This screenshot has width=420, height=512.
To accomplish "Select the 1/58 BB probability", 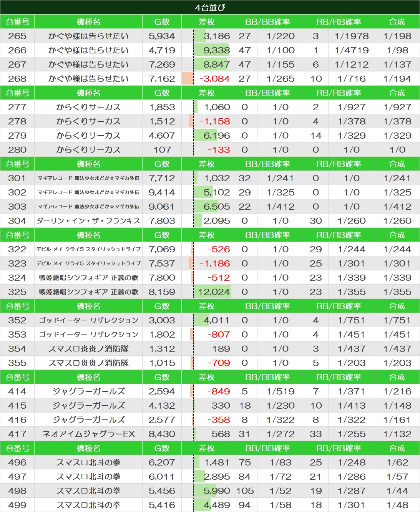I will tap(281, 505).
